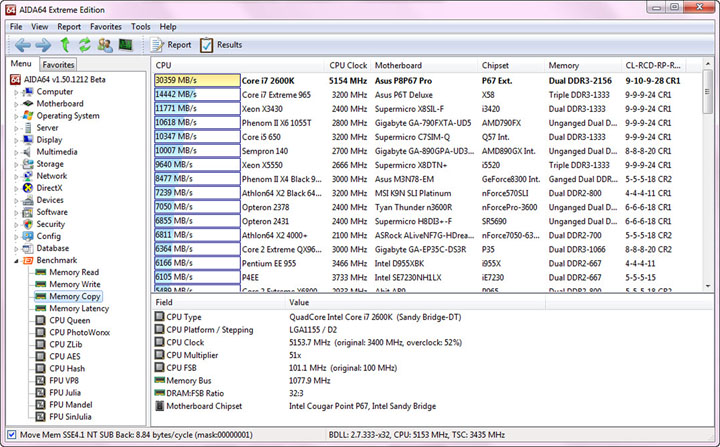
Task: Click the Forward arrow toolbar icon
Action: [43, 45]
